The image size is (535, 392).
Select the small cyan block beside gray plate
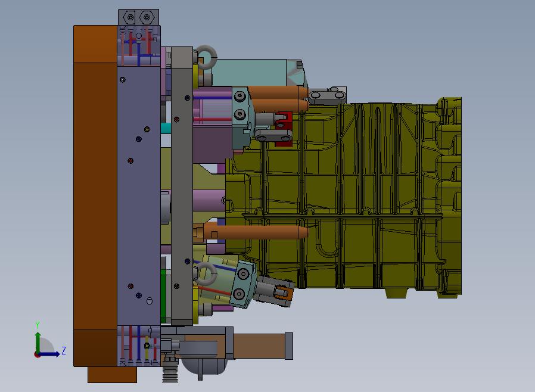coord(166,128)
